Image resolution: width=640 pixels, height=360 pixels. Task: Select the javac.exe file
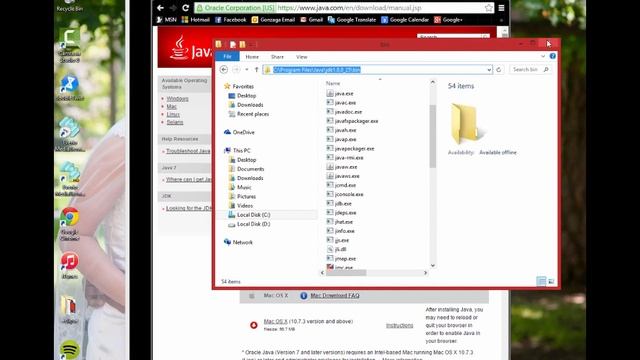[x=341, y=102]
